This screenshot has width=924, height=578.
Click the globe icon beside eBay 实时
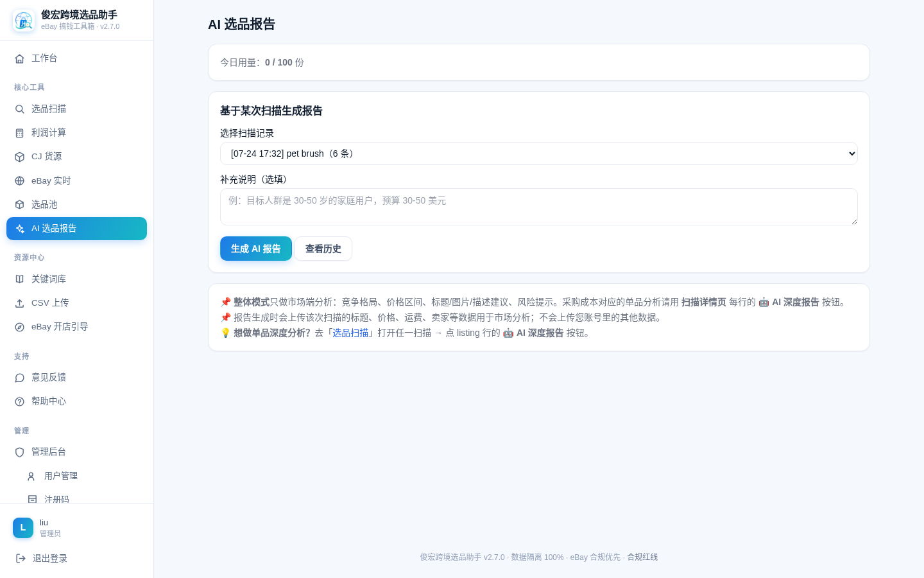pyautogui.click(x=19, y=181)
